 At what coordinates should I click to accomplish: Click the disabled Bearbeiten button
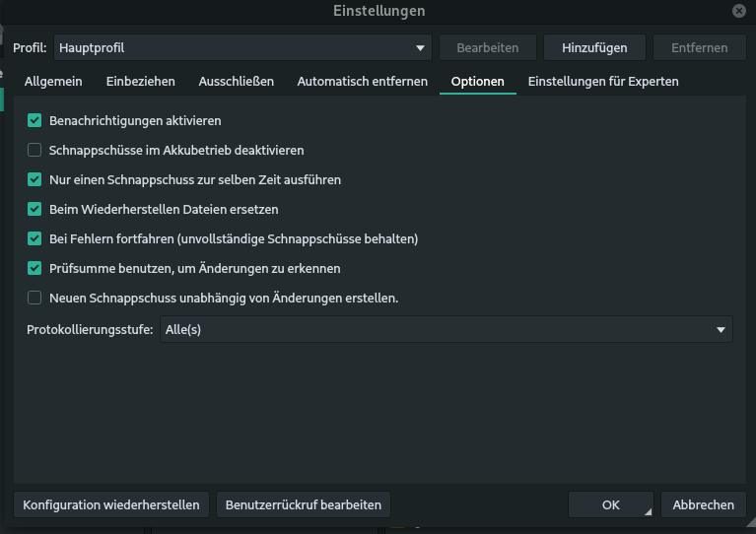click(x=488, y=47)
